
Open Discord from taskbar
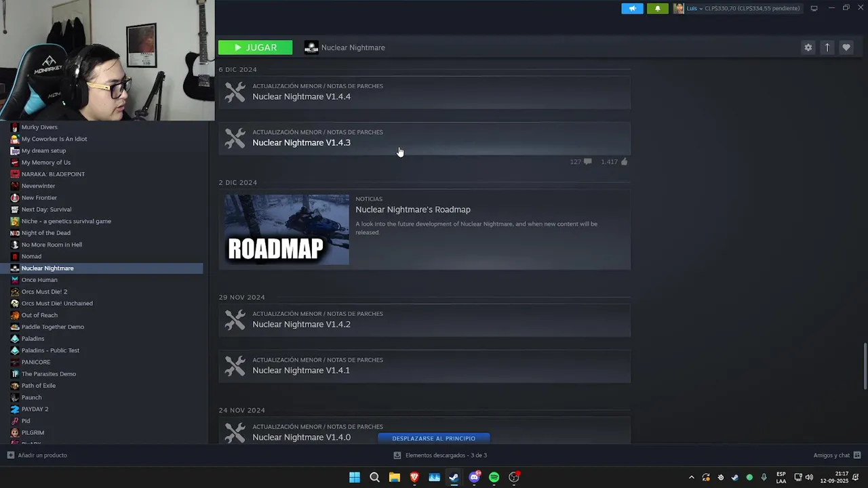point(474,477)
